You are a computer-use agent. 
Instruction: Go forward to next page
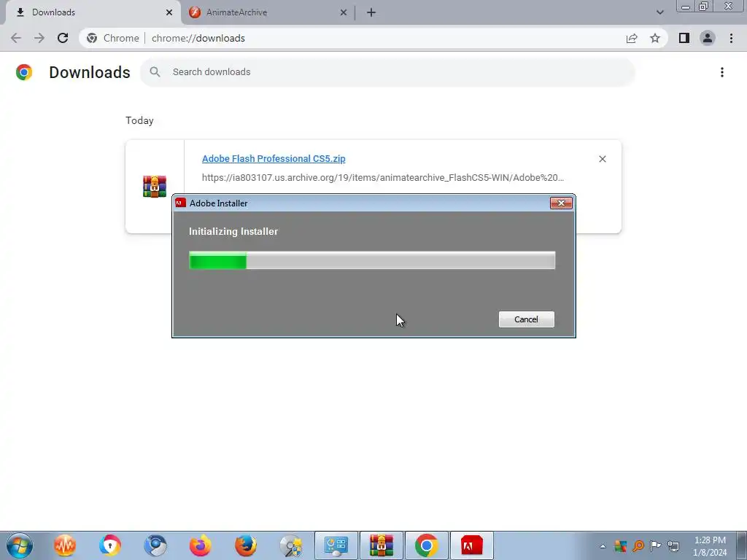(x=39, y=38)
